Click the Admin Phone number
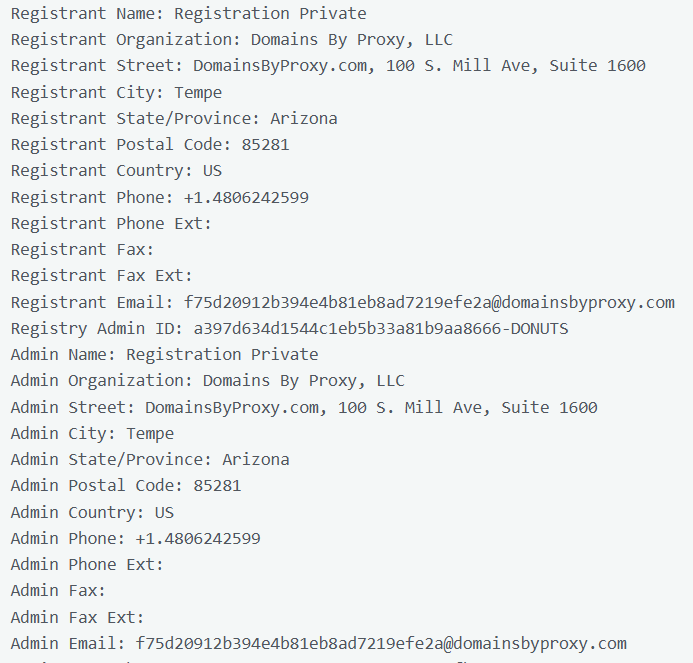693x663 pixels. [x=198, y=538]
